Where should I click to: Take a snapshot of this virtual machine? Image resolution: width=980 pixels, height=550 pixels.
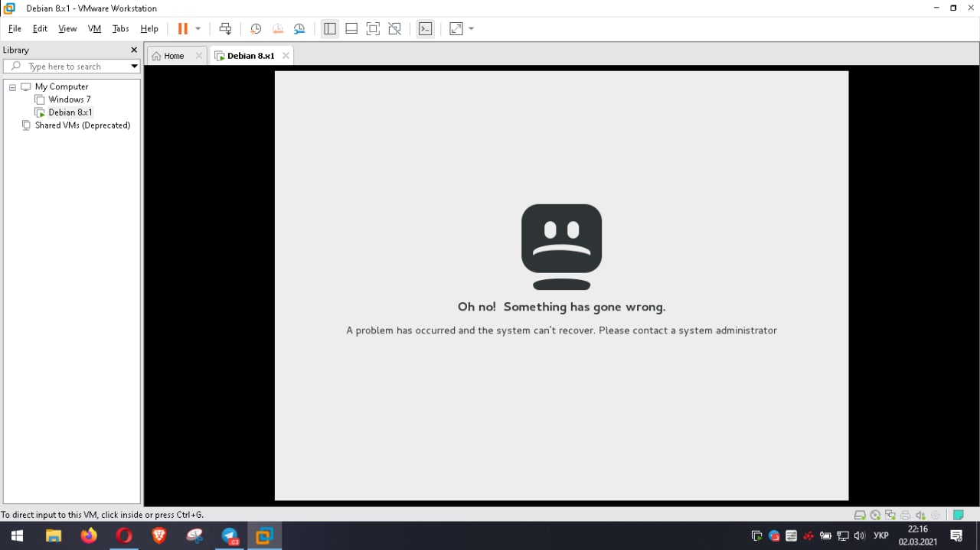coord(256,28)
